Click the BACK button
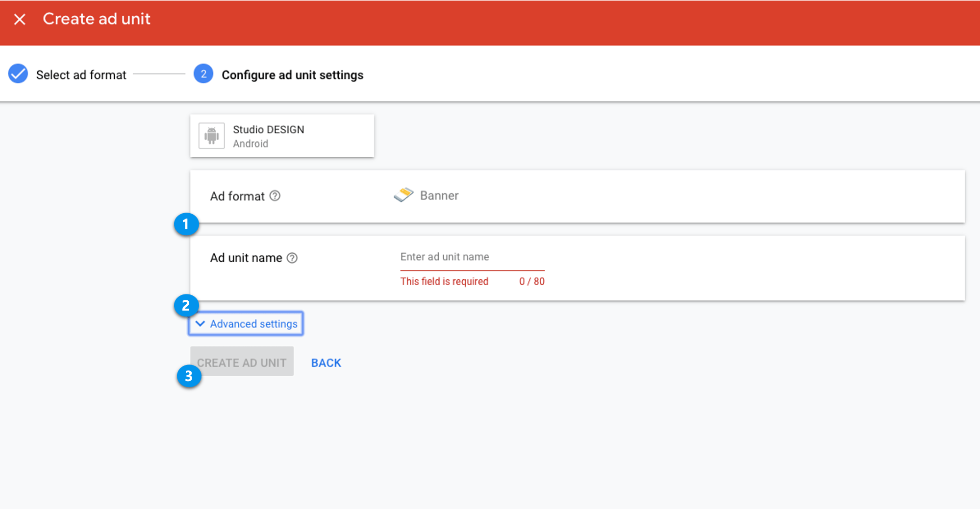Image resolution: width=980 pixels, height=509 pixels. [326, 363]
